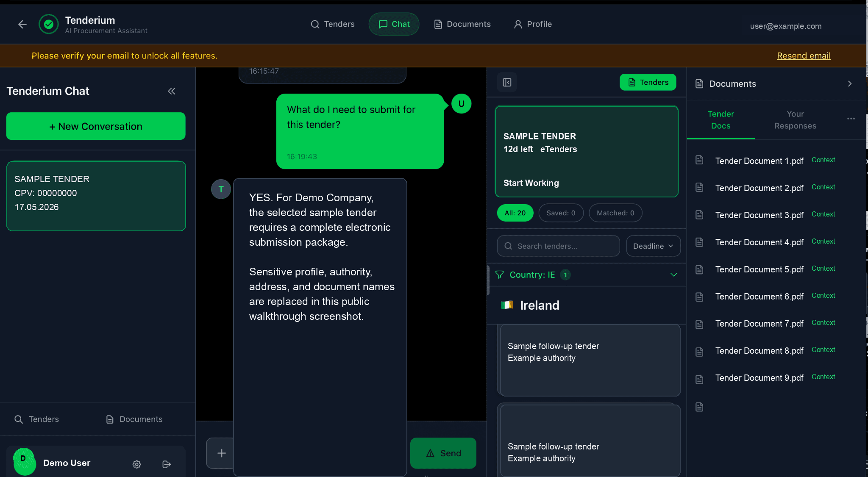Click file icon of Tender Document 9.pdf
Screen dimensions: 868x477
[699, 379]
